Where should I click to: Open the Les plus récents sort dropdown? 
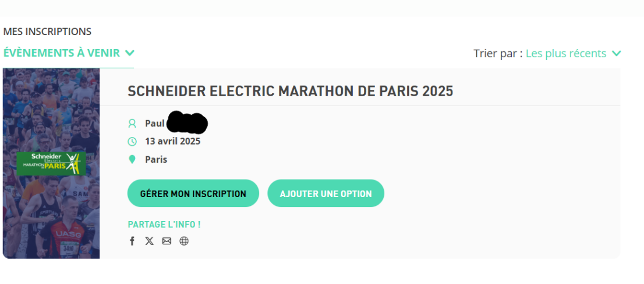[x=566, y=54]
